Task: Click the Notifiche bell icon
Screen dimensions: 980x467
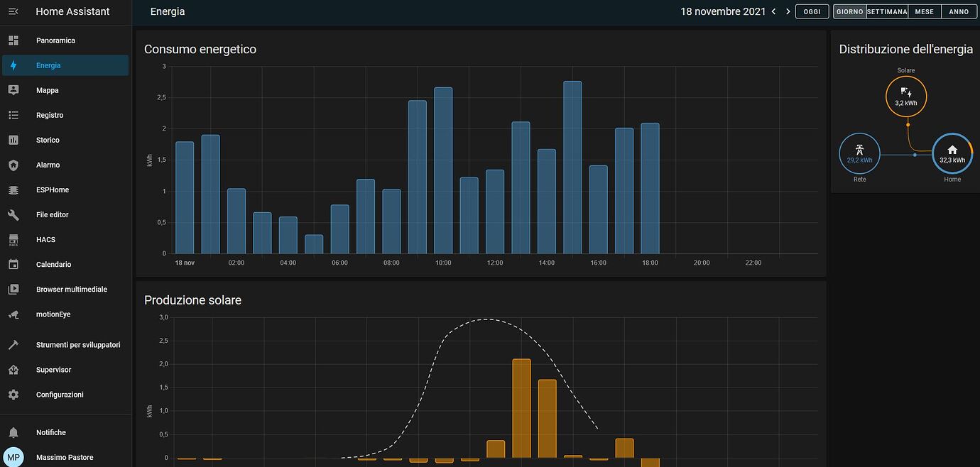Action: (13, 432)
